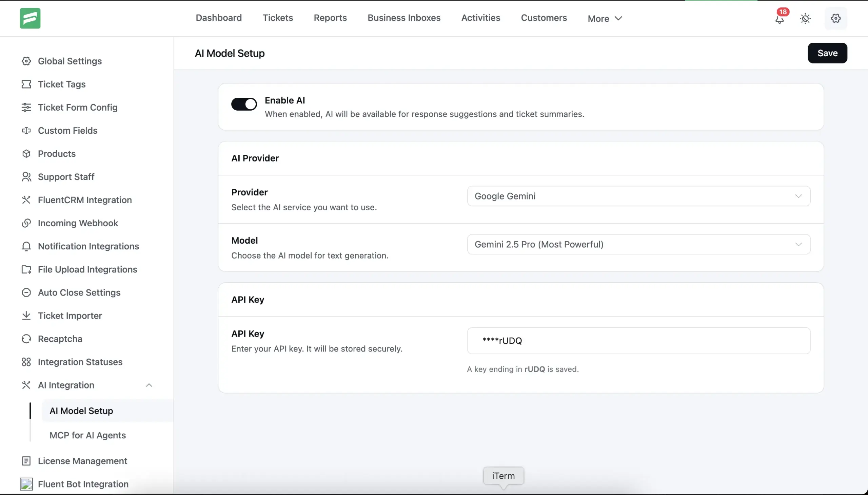This screenshot has height=495, width=868.
Task: Click the Recaptcha refresh icon
Action: [26, 339]
